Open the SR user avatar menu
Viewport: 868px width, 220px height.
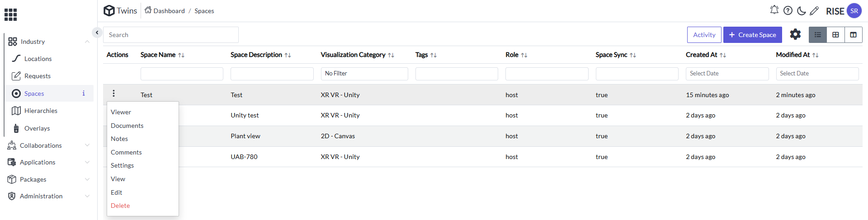click(854, 11)
